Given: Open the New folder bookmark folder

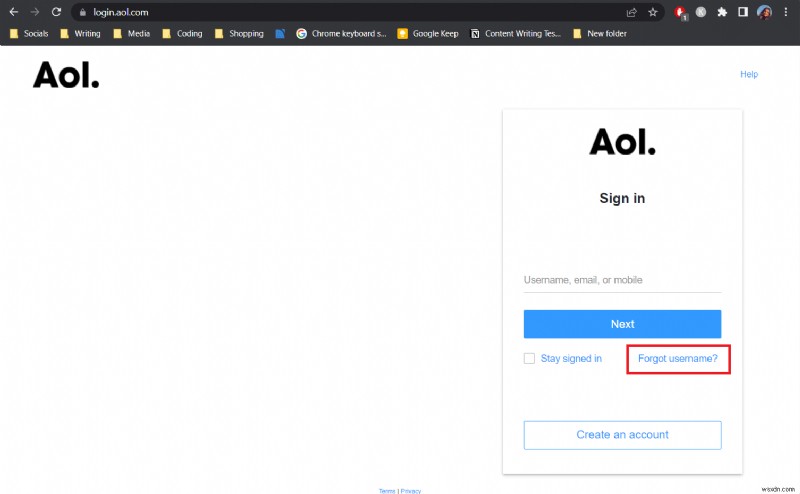Looking at the screenshot, I should point(600,34).
